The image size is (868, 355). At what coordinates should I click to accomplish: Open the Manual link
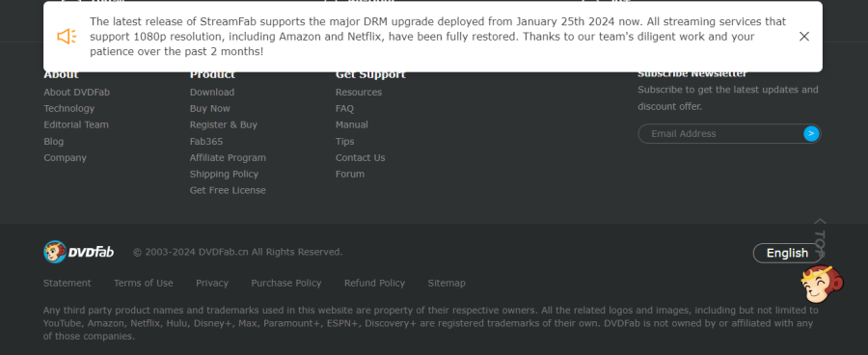click(351, 124)
